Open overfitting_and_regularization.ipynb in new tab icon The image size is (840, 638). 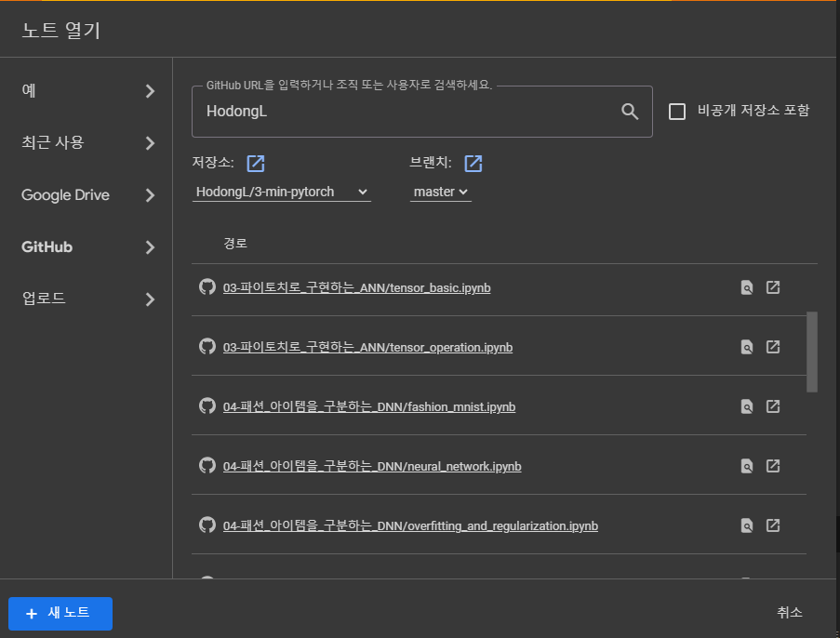pos(773,525)
